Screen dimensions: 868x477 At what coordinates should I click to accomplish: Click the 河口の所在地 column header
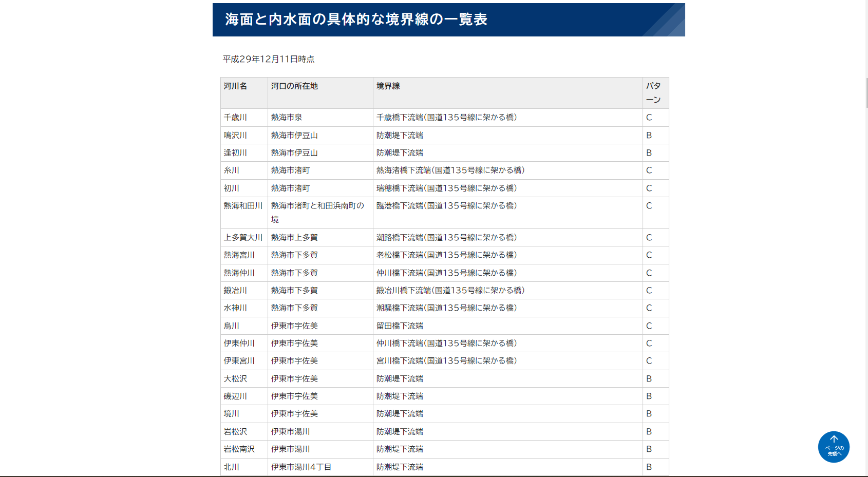294,86
